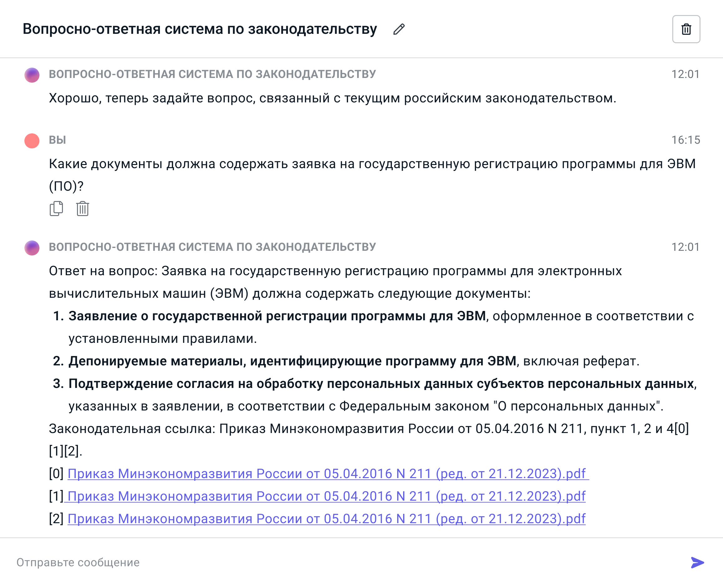Click the 16:15 timestamp of user message

[x=685, y=140]
